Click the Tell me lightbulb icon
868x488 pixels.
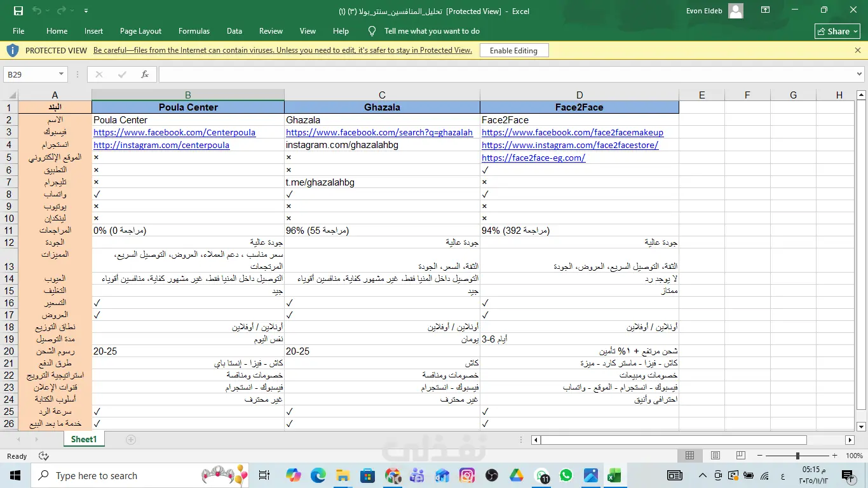tap(372, 31)
